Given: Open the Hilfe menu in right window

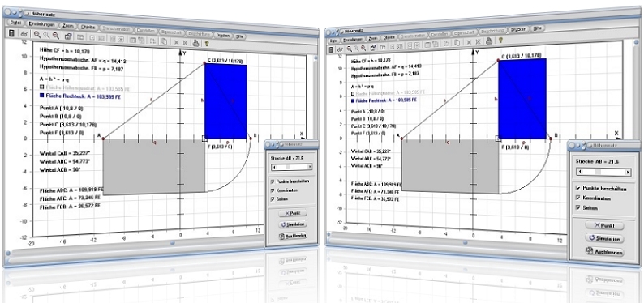Looking at the screenshot, I should click(537, 28).
